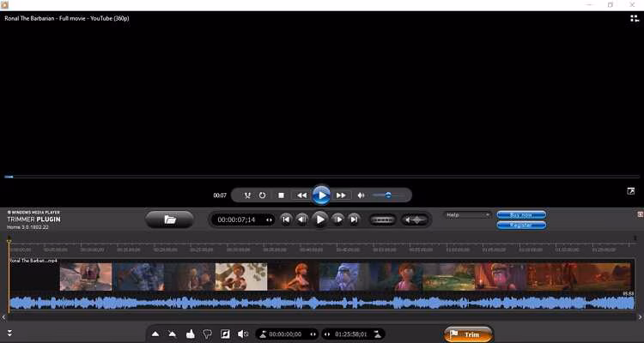Fast forward the video in the media player

pos(341,196)
